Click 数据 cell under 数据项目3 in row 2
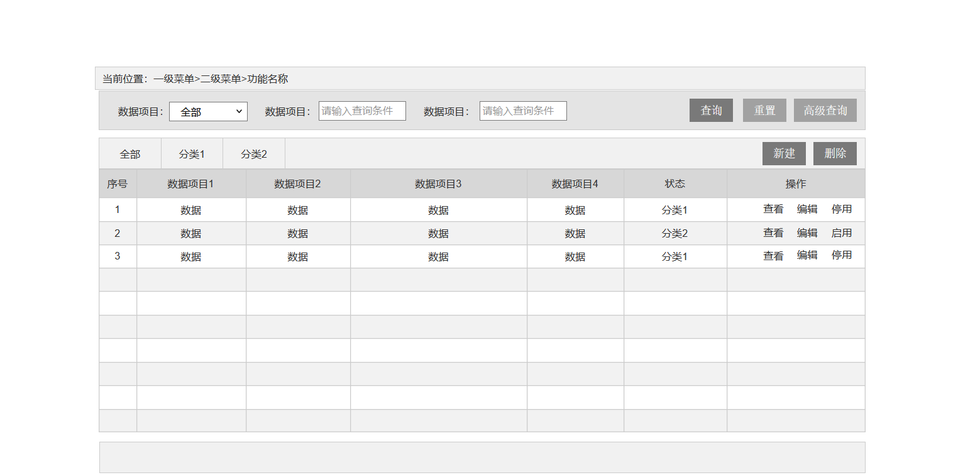980x475 pixels. tap(438, 234)
